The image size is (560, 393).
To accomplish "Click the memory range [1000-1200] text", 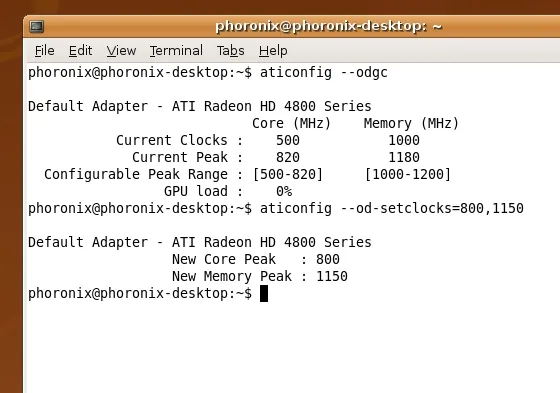I will (408, 174).
